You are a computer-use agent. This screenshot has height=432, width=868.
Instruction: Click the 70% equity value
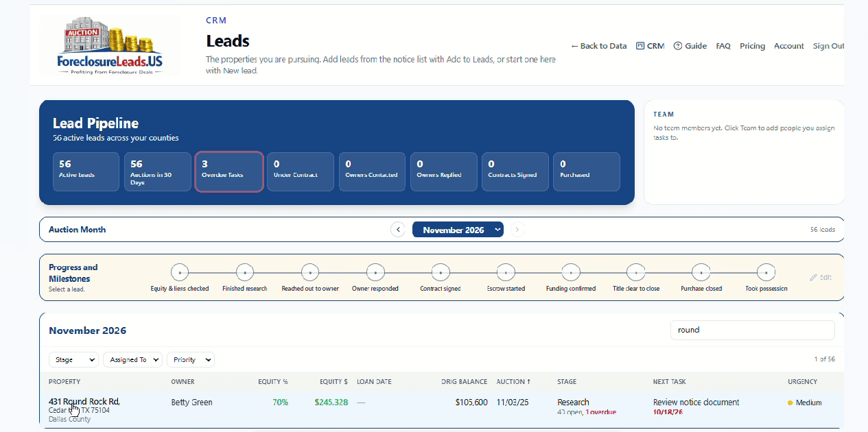click(x=280, y=403)
